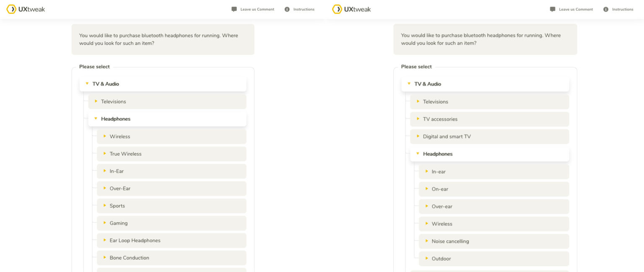Image resolution: width=644 pixels, height=272 pixels.
Task: Click the UXtweak logo in the right panel
Action: (x=351, y=9)
